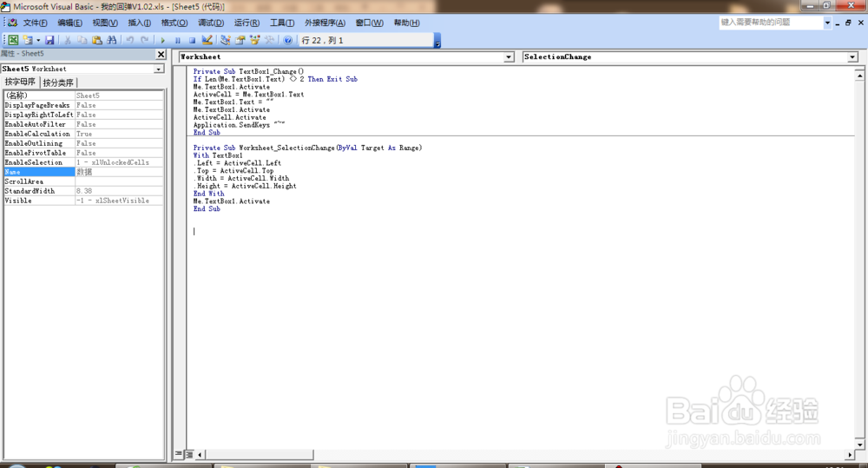The image size is (868, 468).
Task: Click the Break (pause) icon
Action: point(178,40)
